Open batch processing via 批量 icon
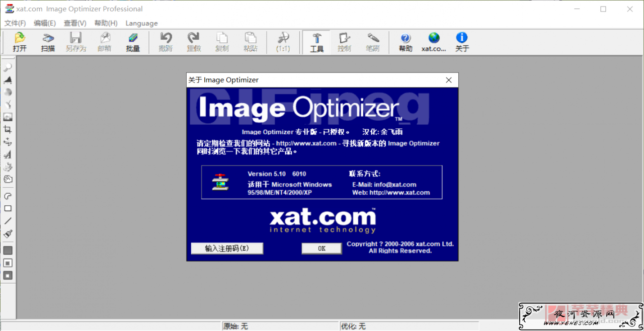 (133, 42)
